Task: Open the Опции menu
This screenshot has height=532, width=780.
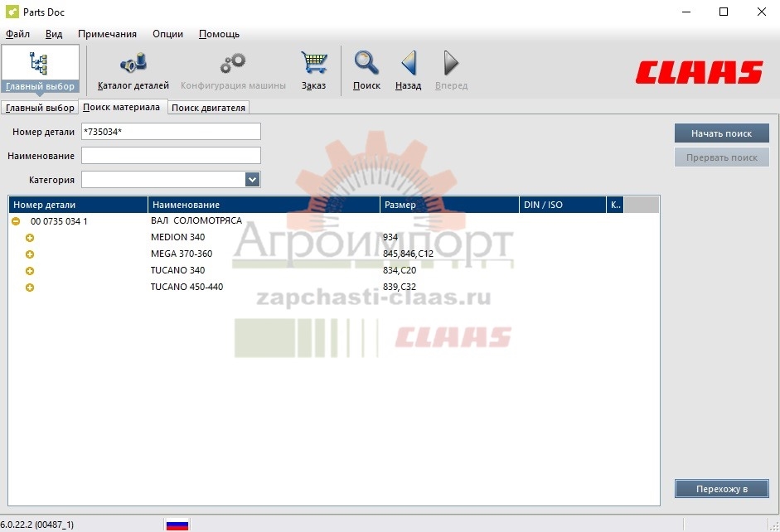Action: point(167,34)
